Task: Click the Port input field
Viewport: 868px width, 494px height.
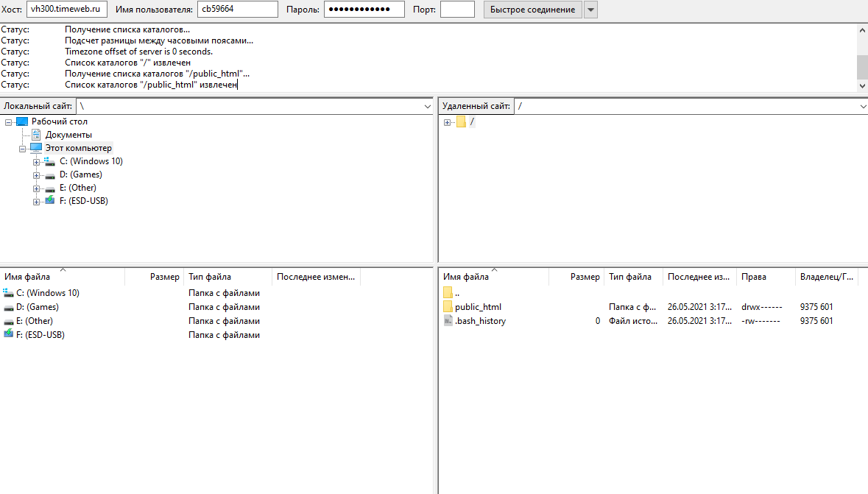Action: point(457,10)
